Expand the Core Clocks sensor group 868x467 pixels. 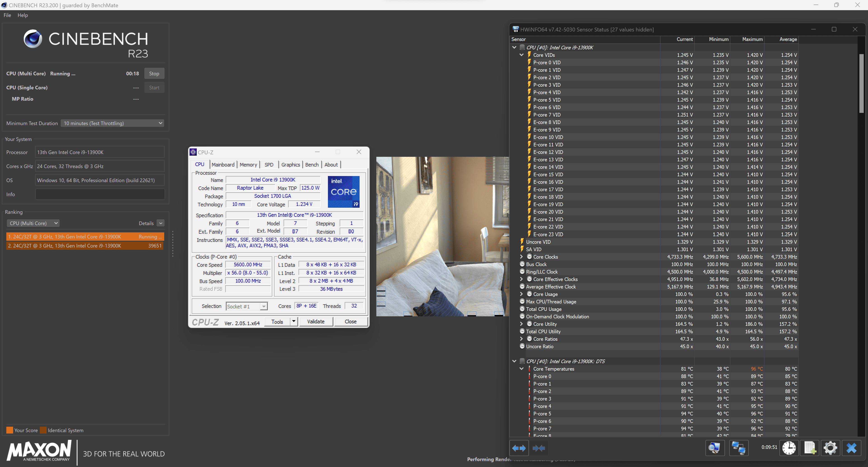pyautogui.click(x=521, y=257)
